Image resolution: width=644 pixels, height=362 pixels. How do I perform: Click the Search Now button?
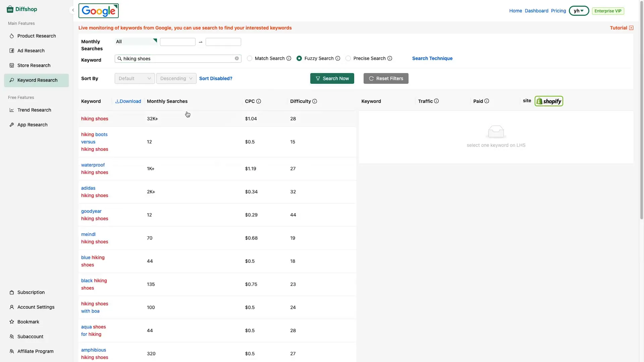[x=332, y=79]
